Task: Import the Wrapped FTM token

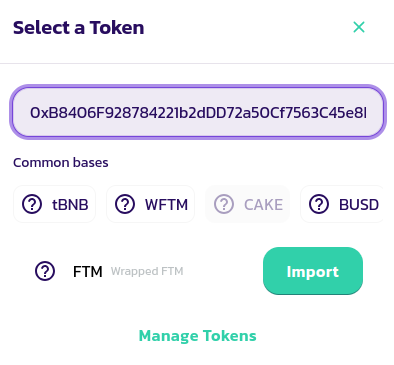Action: pos(313,271)
